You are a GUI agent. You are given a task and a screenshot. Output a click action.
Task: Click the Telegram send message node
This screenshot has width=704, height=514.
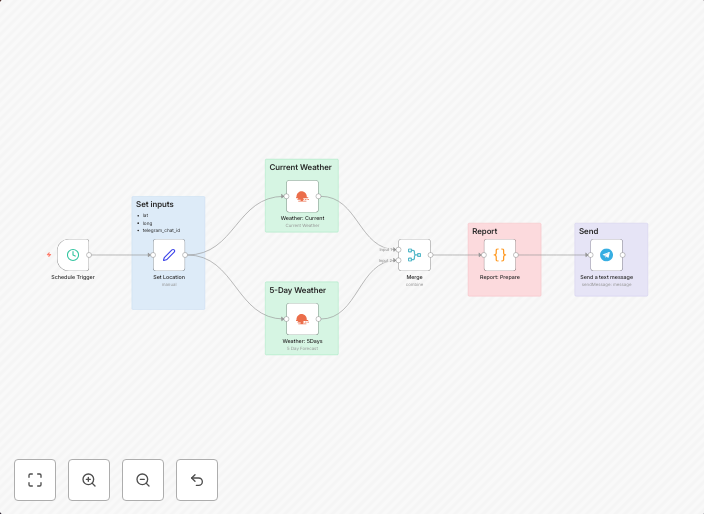[606, 255]
